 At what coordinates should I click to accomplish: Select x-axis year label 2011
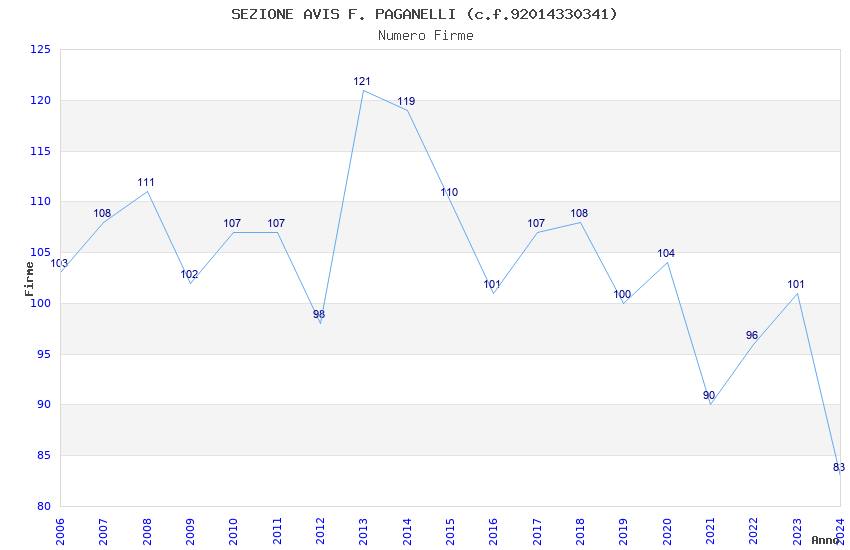(277, 531)
